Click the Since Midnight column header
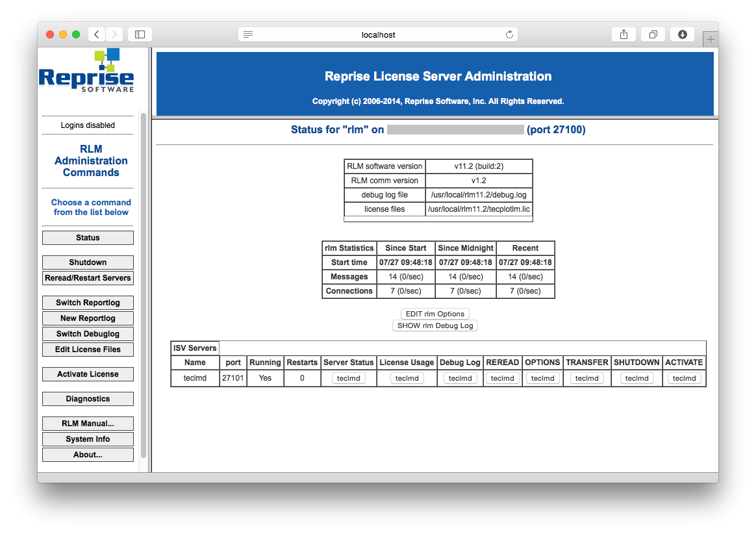Screen dimensions: 756x536 [466, 248]
